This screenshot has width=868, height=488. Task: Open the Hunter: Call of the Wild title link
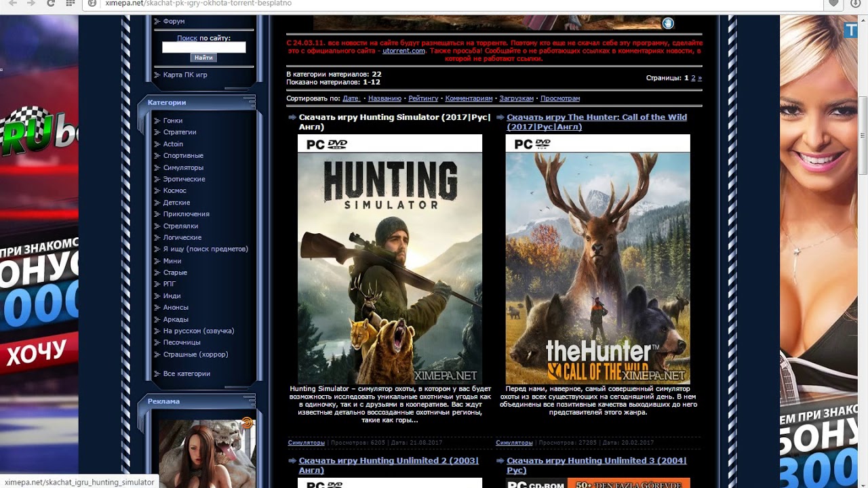(x=597, y=122)
